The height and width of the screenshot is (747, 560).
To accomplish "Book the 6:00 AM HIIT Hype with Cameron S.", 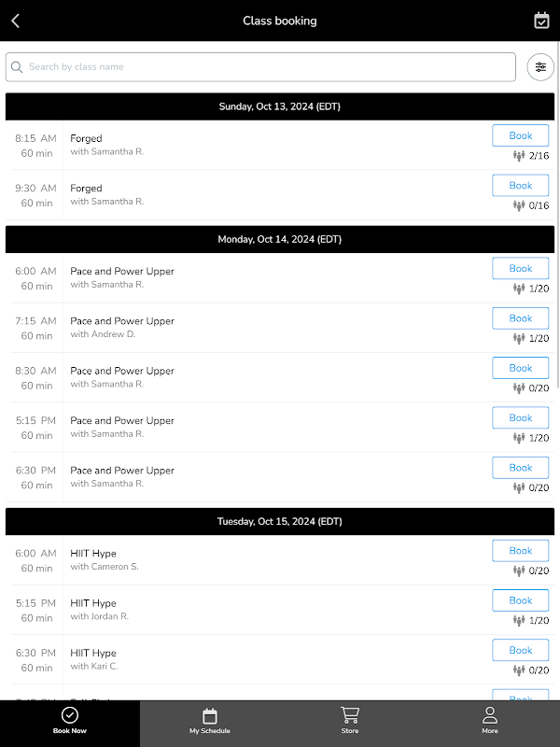I will pos(520,551).
